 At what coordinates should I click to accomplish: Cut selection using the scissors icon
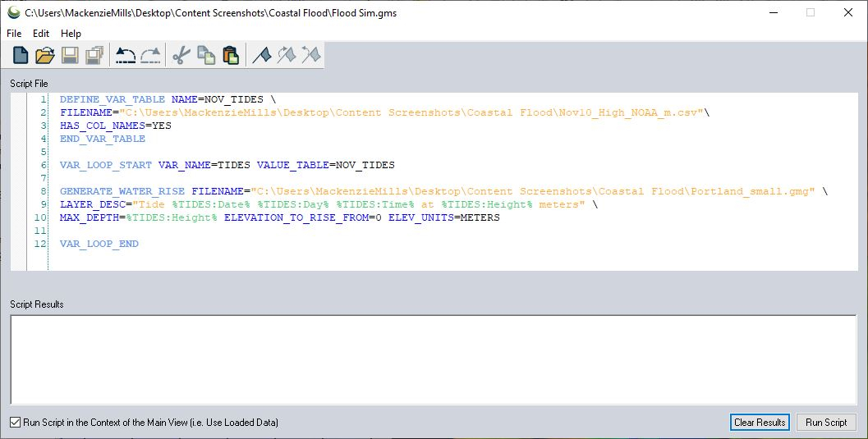point(181,55)
